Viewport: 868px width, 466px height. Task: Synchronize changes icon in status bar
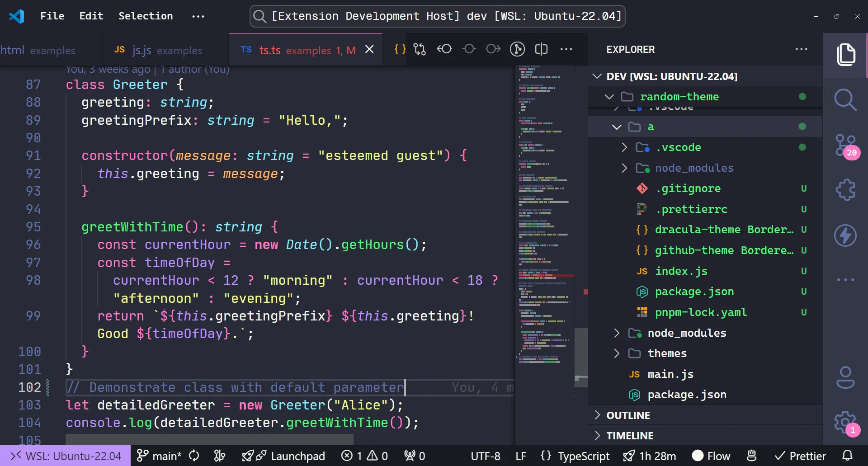click(194, 456)
